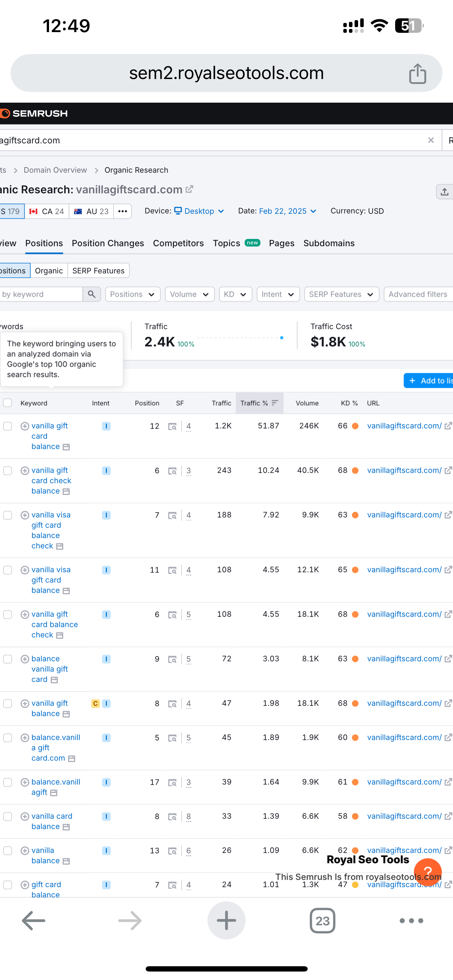The image size is (453, 980).
Task: Switch to Position Changes tab
Action: tap(108, 243)
